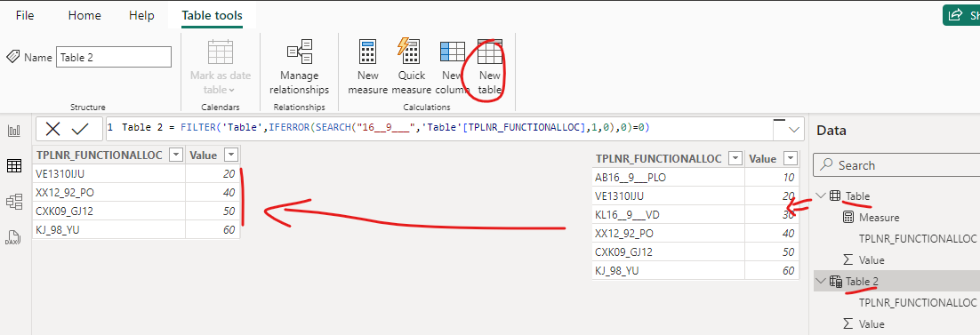The width and height of the screenshot is (980, 335).
Task: Click inside the DAX formula bar
Action: [x=438, y=128]
